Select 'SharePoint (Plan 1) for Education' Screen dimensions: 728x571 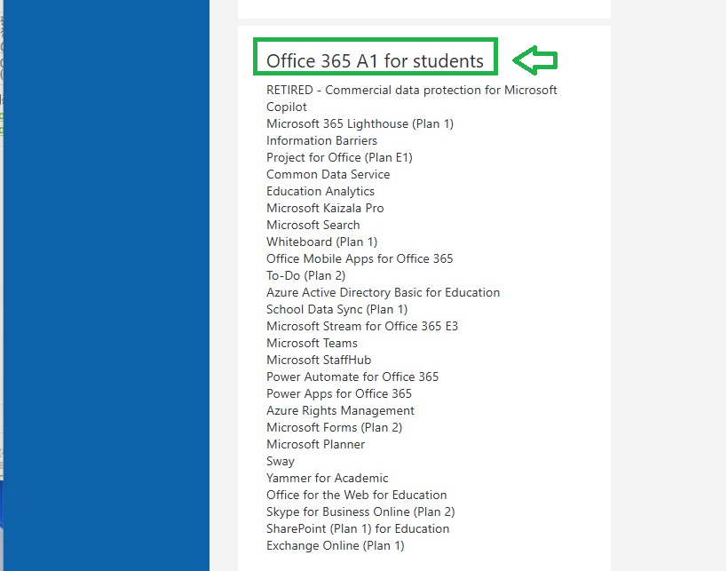pos(358,528)
